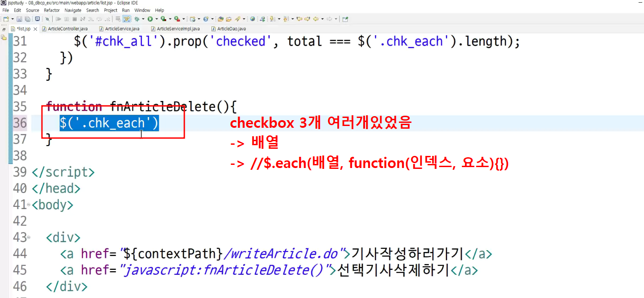The height and width of the screenshot is (298, 644).
Task: Click the Open Web Browser globe icon
Action: [x=253, y=19]
